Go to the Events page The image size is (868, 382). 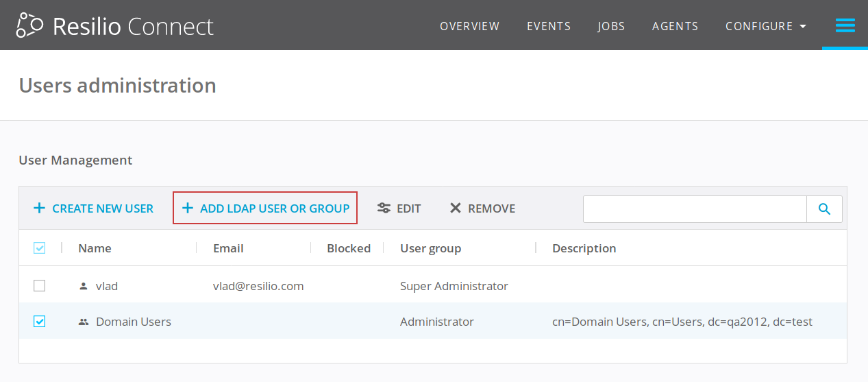(548, 26)
